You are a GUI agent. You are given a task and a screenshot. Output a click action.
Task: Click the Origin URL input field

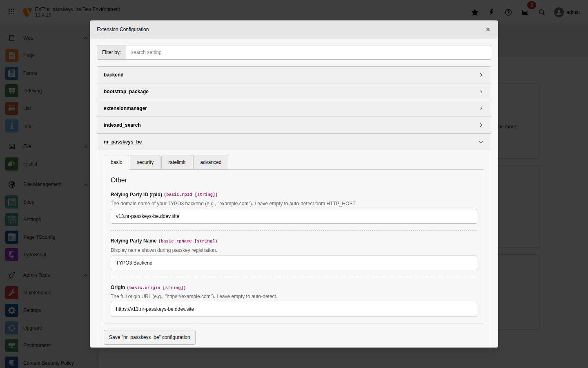tap(294, 309)
